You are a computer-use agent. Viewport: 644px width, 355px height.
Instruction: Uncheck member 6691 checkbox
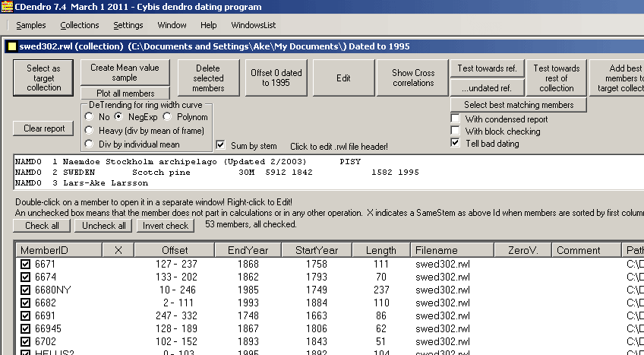point(26,315)
